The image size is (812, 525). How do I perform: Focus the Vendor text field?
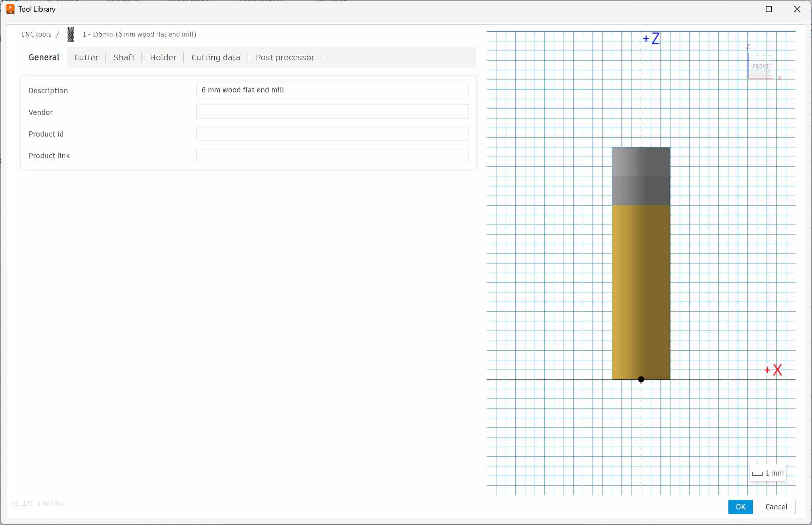coord(332,112)
